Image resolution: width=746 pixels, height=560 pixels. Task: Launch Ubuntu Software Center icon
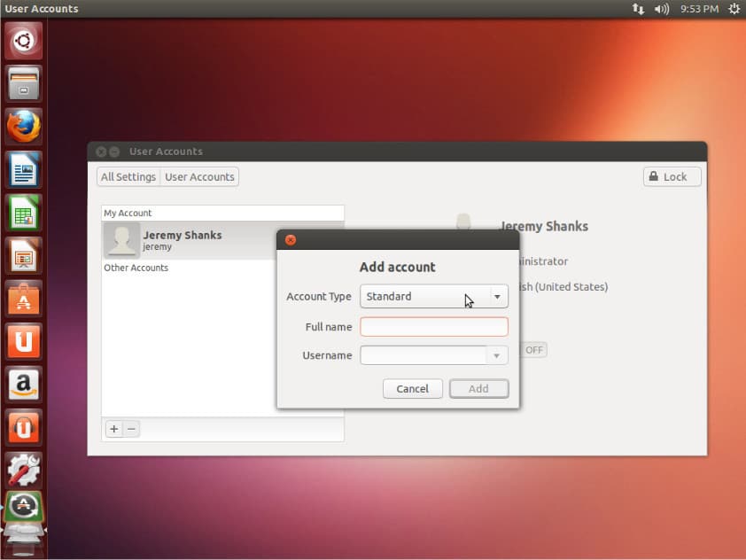click(x=23, y=299)
